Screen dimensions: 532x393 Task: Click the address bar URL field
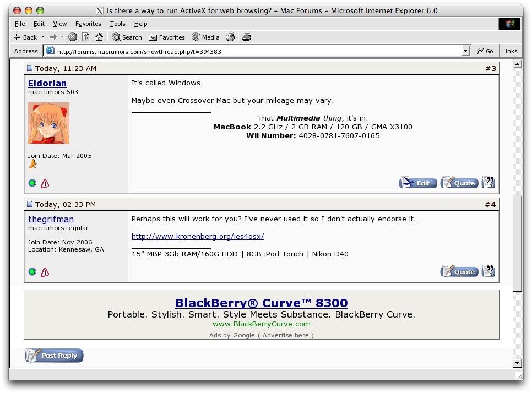tap(258, 52)
